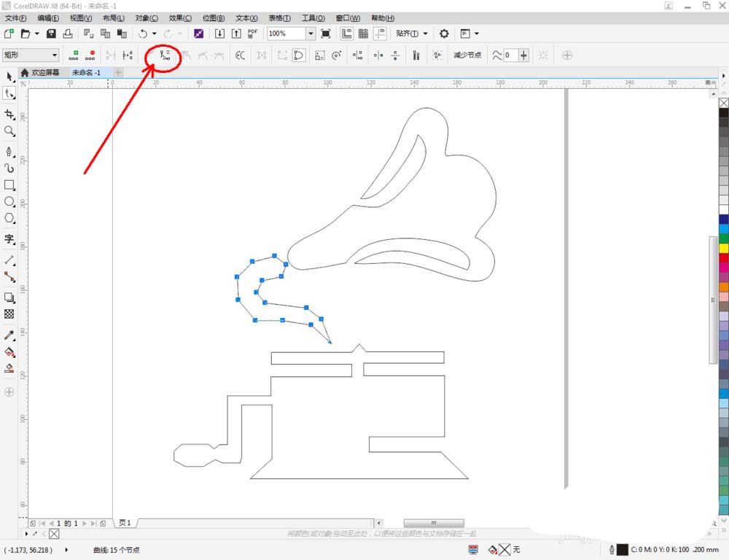The width and height of the screenshot is (729, 560).
Task: Publish to PDF
Action: pyautogui.click(x=252, y=34)
